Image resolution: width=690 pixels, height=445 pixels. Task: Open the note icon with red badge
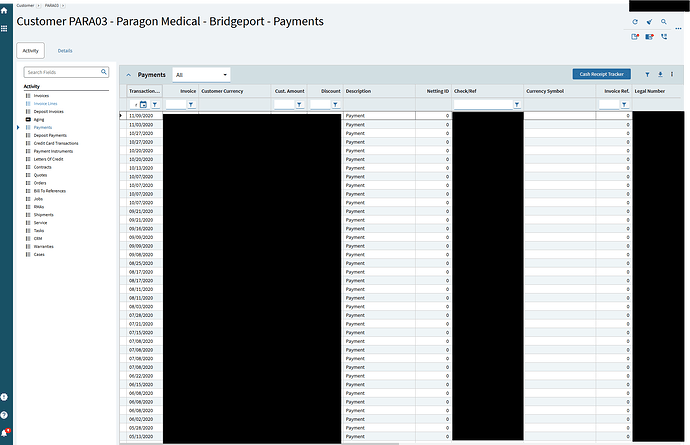(635, 37)
